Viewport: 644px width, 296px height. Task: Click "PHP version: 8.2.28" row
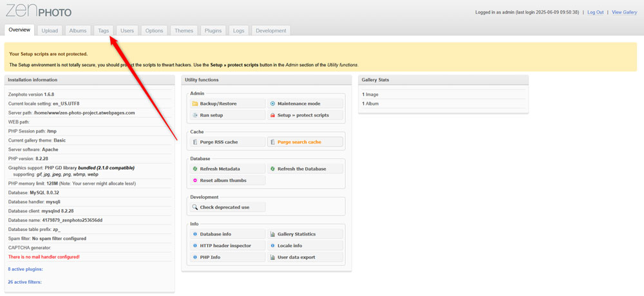click(90, 158)
